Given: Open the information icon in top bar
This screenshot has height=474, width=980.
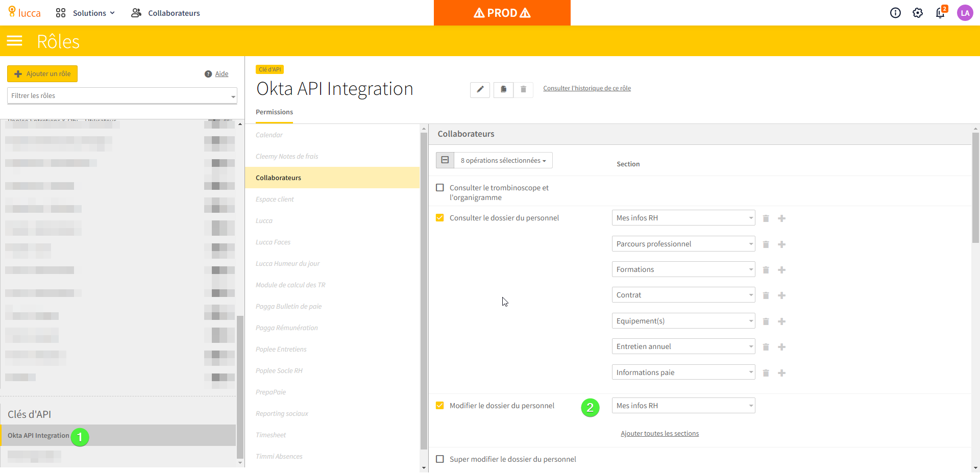Looking at the screenshot, I should 895,13.
